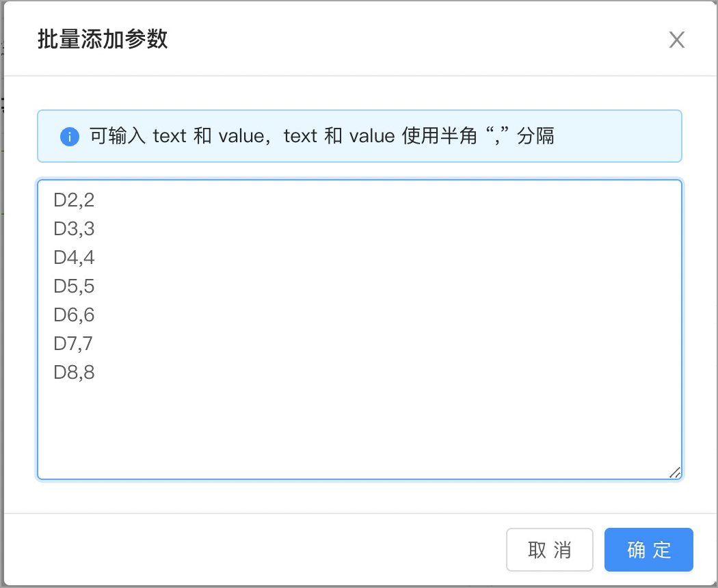The image size is (718, 588).
Task: Click the 批量添加参数 dialog title
Action: click(103, 40)
